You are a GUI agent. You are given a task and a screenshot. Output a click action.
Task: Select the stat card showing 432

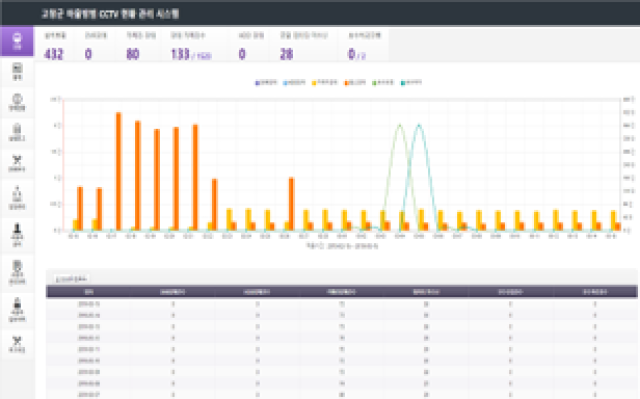click(55, 45)
